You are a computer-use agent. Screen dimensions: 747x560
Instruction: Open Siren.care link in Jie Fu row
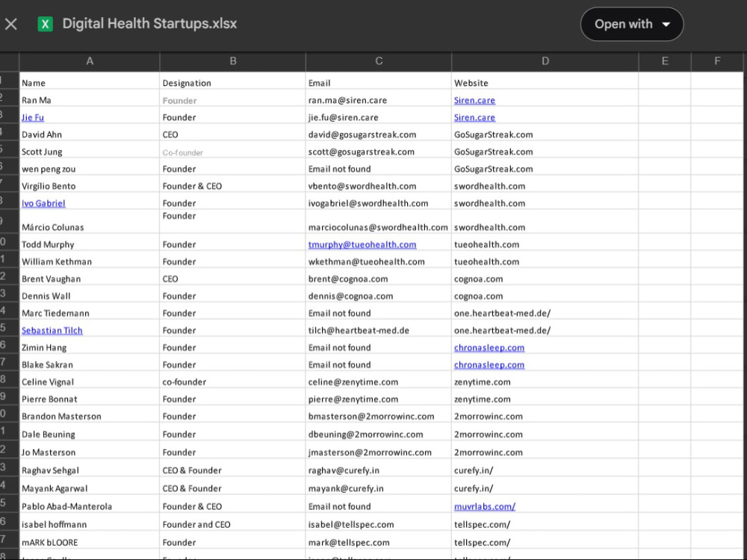tap(474, 118)
